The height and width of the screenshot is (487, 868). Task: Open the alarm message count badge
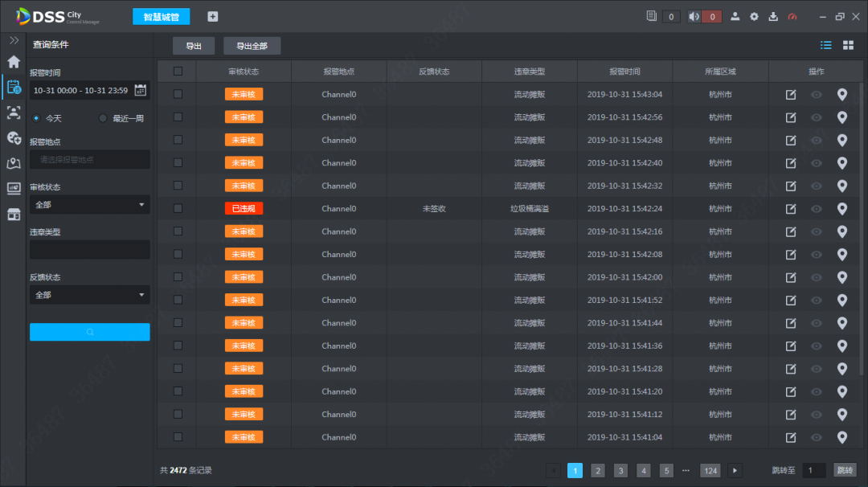pyautogui.click(x=671, y=17)
